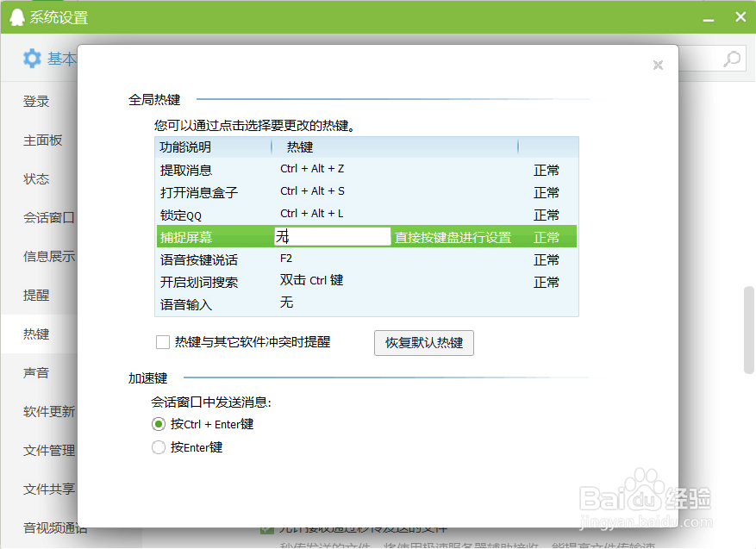The height and width of the screenshot is (549, 756).
Task: Go to 软件更新 settings
Action: tap(48, 412)
